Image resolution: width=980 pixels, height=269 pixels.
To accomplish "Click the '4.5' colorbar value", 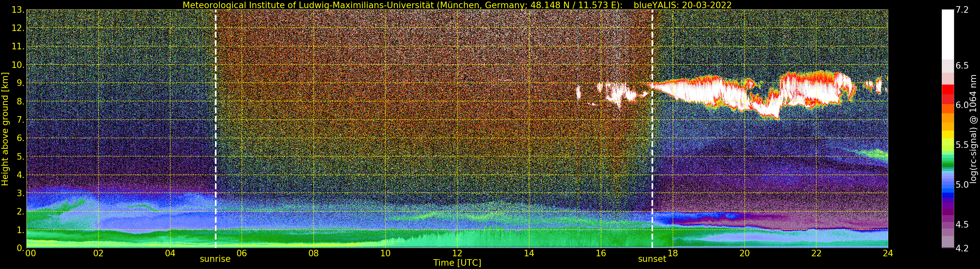I will click(x=962, y=225).
